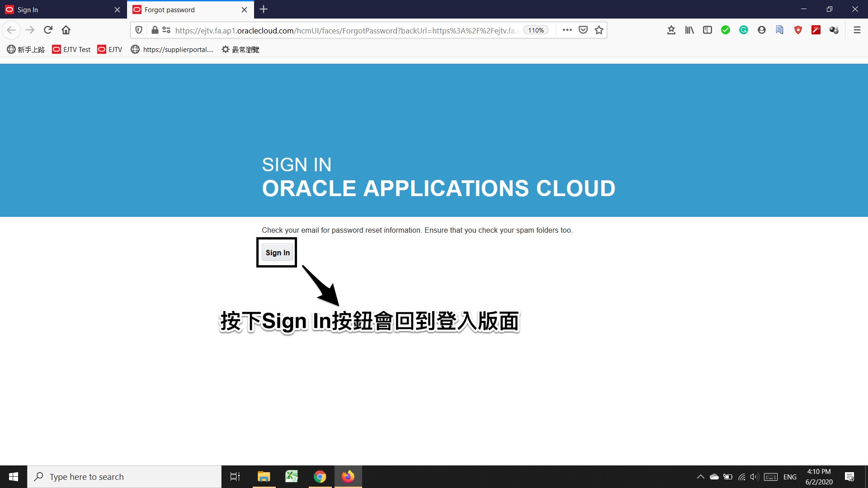This screenshot has height=488, width=868.
Task: Show hidden system tray icons
Action: 700,477
